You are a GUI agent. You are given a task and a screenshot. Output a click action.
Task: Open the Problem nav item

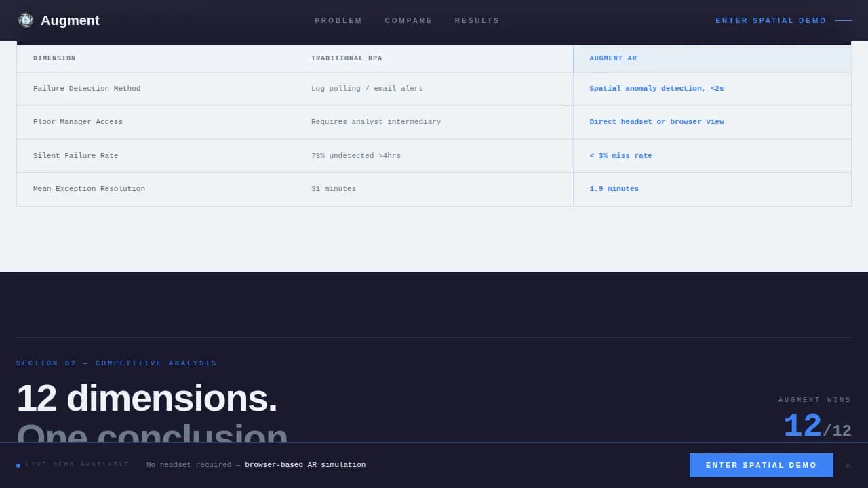338,20
